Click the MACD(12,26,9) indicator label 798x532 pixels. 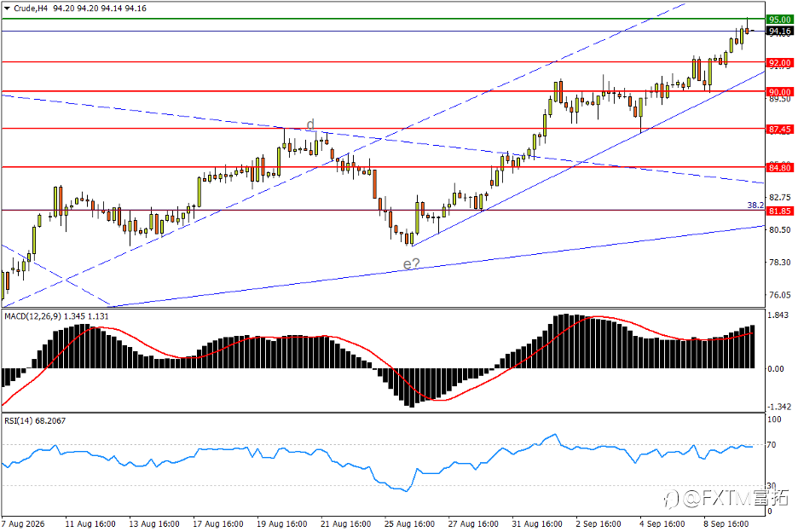(x=32, y=316)
